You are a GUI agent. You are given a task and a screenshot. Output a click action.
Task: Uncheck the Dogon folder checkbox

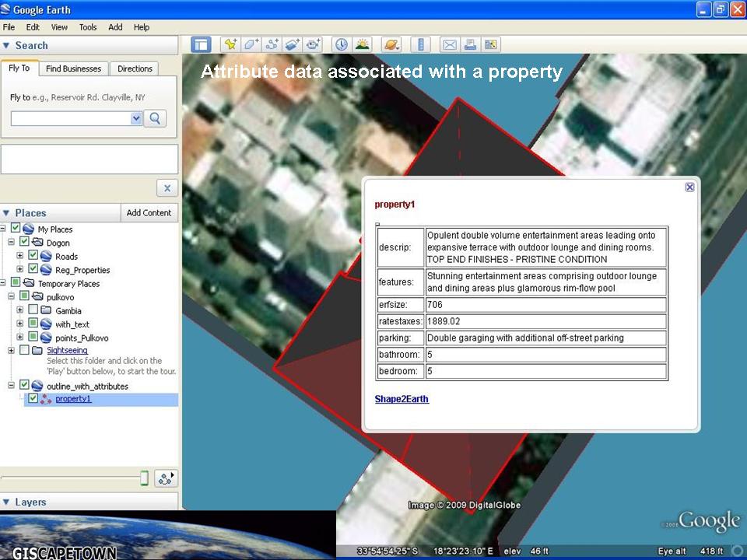pyautogui.click(x=24, y=242)
